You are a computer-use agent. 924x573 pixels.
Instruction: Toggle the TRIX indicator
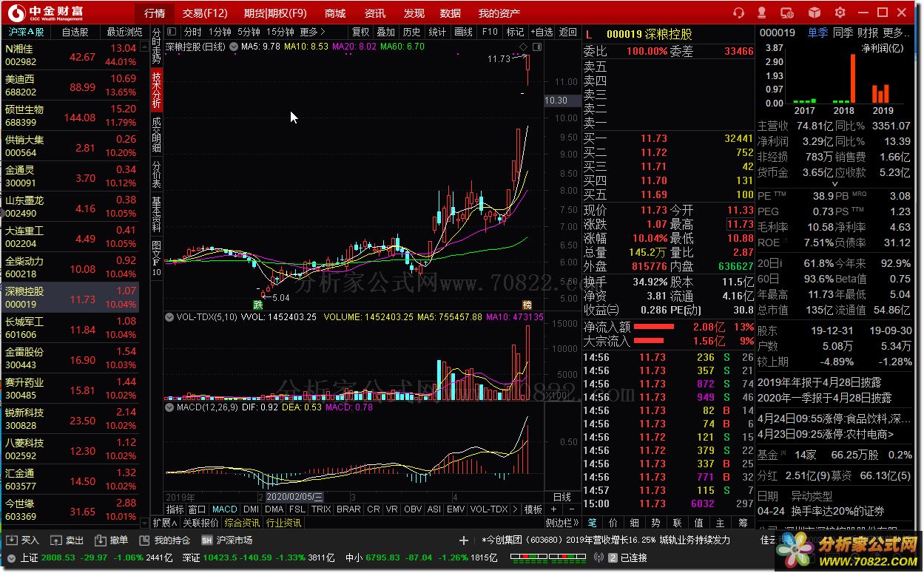(x=321, y=509)
